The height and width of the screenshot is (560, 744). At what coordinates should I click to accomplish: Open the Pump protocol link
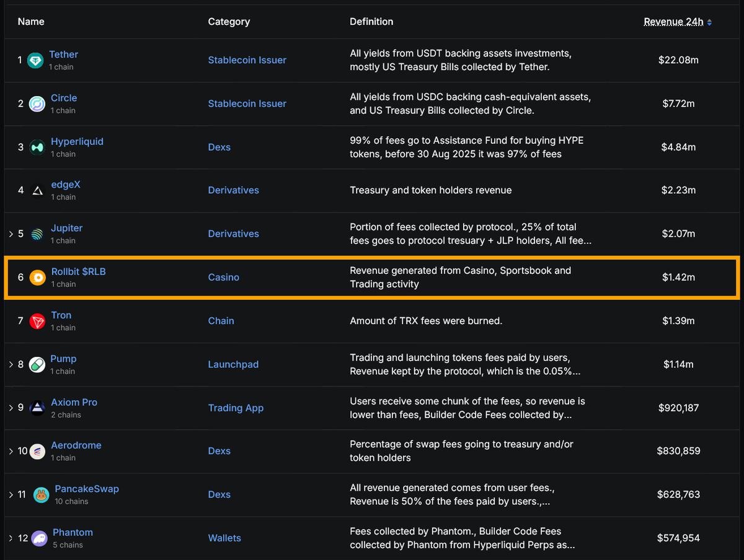(63, 359)
